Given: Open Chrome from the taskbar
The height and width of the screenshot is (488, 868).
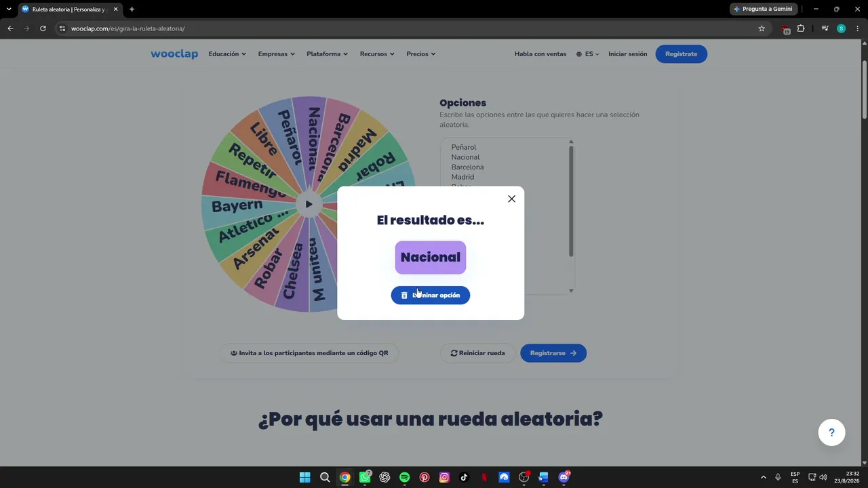Looking at the screenshot, I should point(344,477).
